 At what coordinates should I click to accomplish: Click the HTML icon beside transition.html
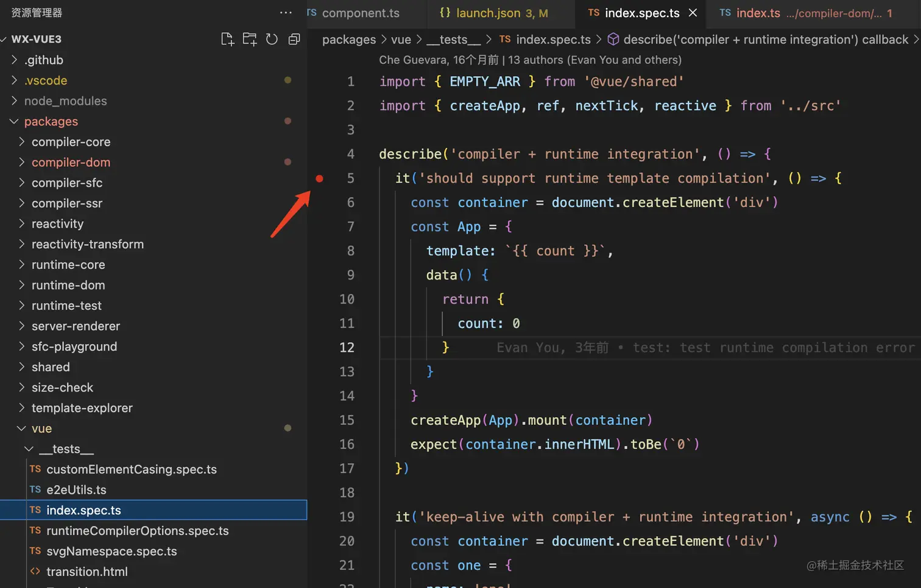35,572
